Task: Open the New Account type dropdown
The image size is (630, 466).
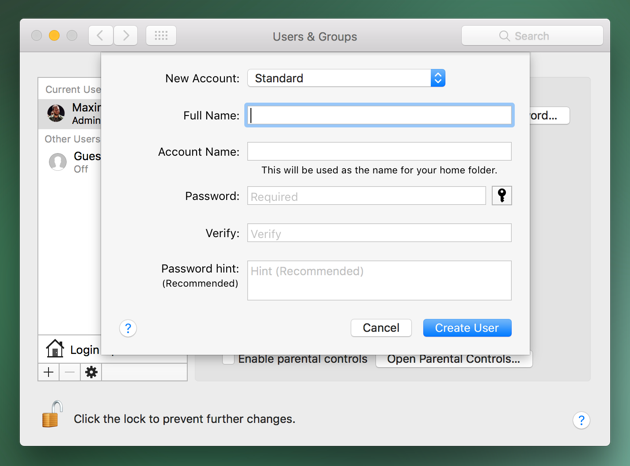Action: (346, 78)
